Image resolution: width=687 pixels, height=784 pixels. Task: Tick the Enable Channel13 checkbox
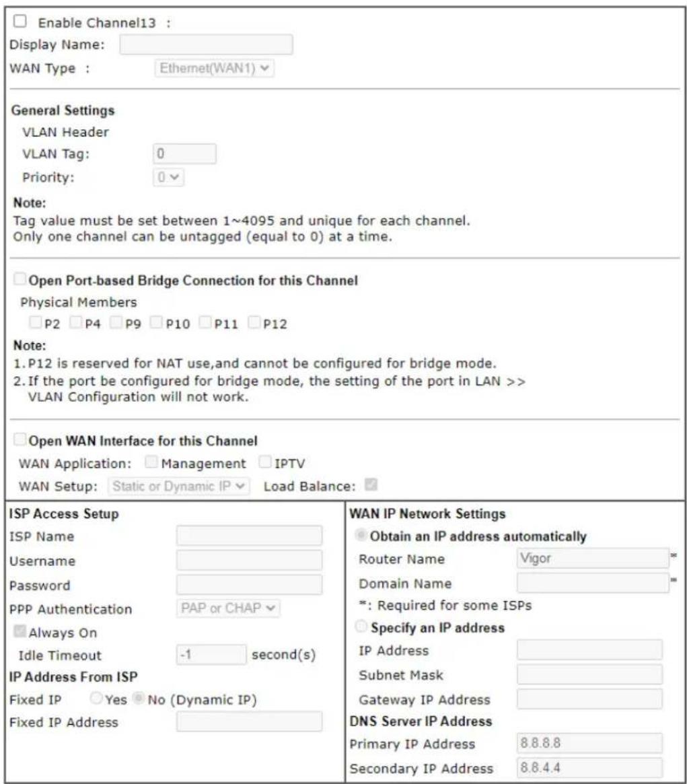(20, 21)
